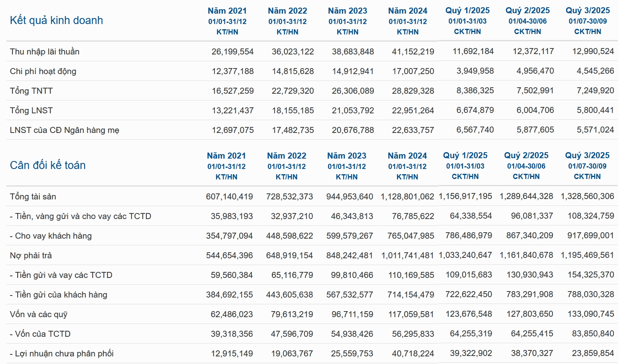Click the Tổng TNTT row label
619x364 pixels.
pos(31,91)
